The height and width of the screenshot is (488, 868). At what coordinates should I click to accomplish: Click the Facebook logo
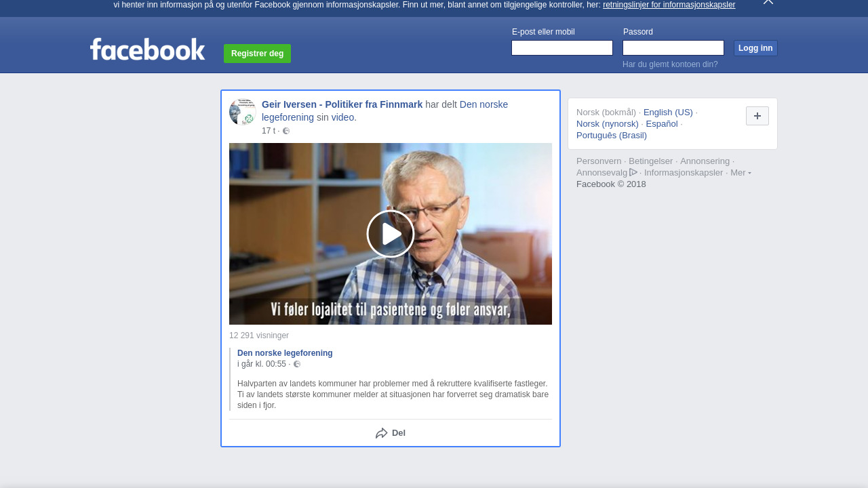[x=147, y=49]
